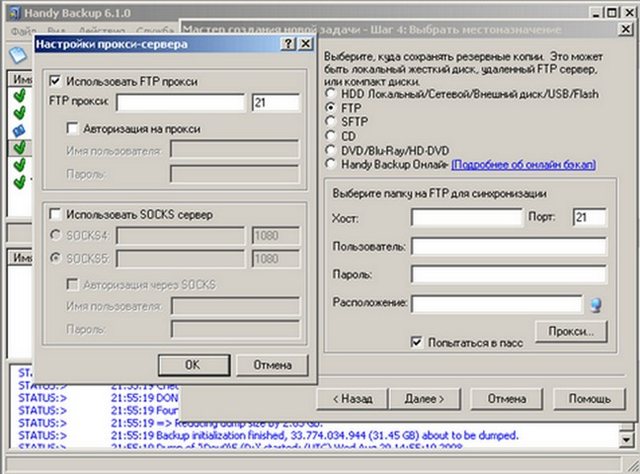The height and width of the screenshot is (474, 640).
Task: Select HDD Локальный/Сетевой destination radio button
Action: pyautogui.click(x=330, y=93)
